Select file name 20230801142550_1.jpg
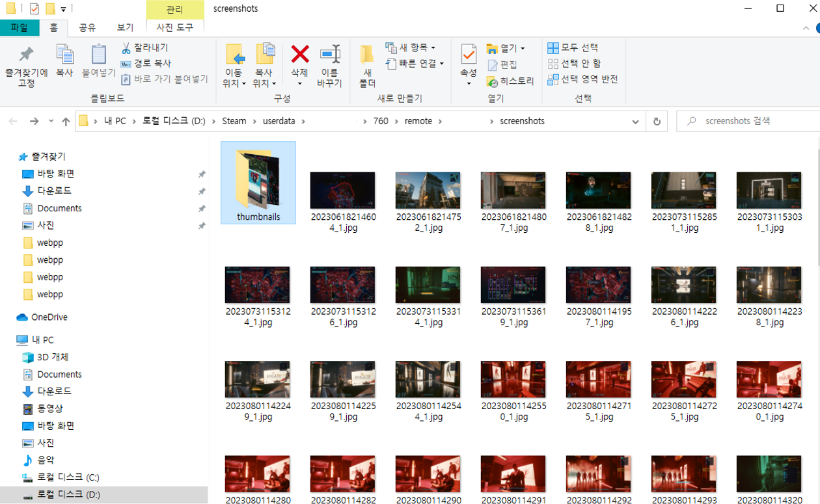 click(513, 411)
